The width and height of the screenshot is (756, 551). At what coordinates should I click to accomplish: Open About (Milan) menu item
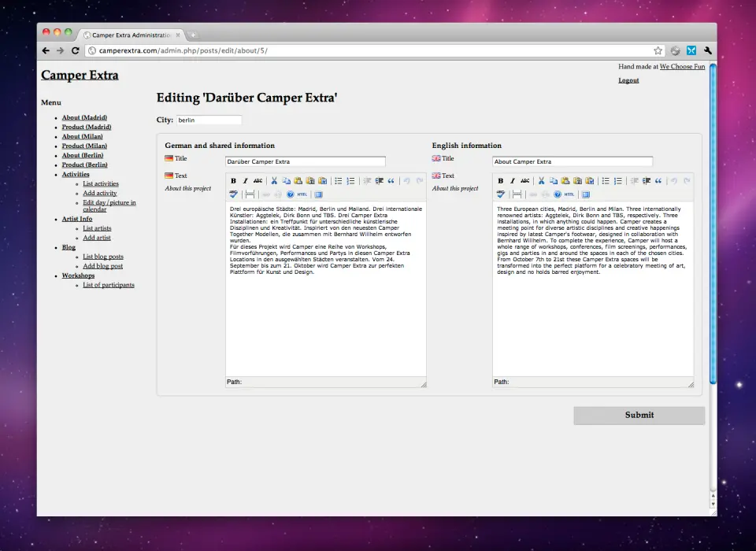(x=82, y=136)
